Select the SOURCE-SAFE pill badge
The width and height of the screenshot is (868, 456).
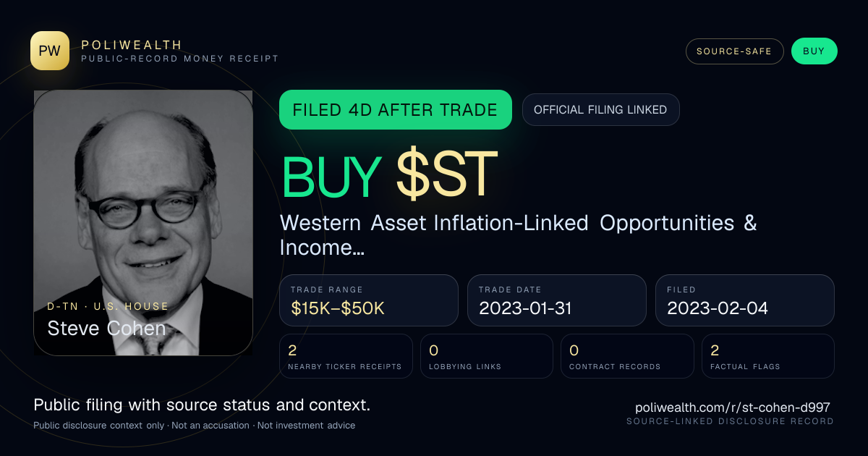734,51
